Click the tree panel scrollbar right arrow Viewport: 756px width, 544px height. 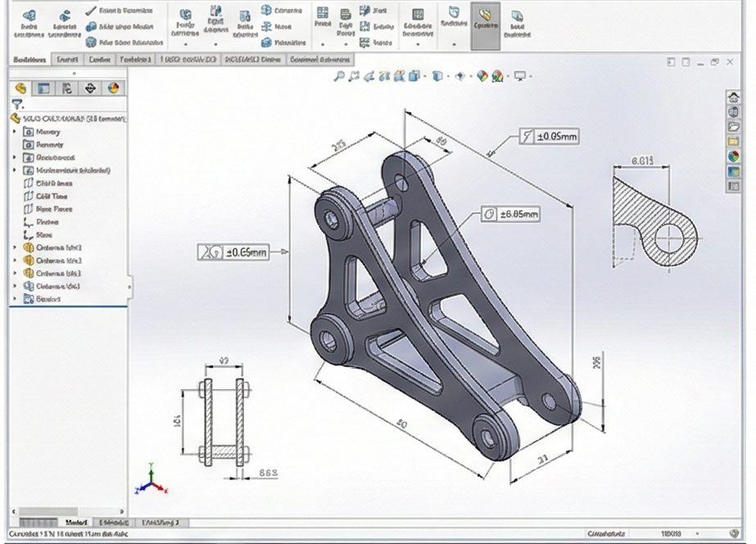122,510
